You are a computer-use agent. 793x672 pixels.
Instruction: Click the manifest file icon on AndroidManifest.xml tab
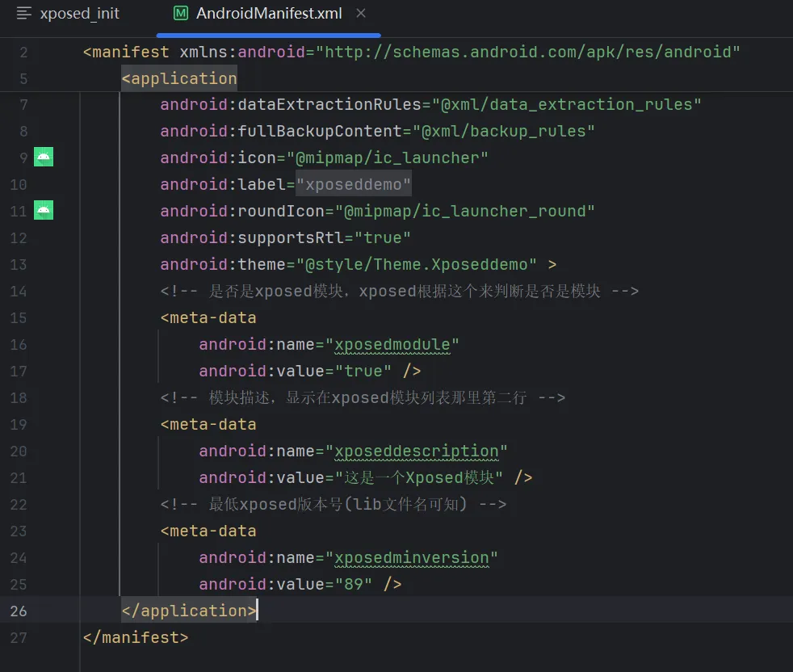[x=181, y=13]
